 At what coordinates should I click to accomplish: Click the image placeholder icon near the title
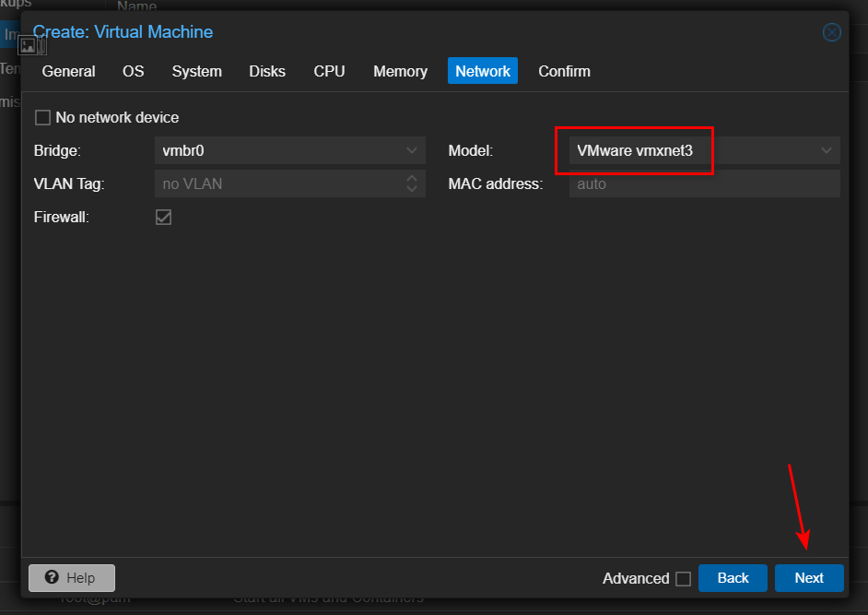29,45
